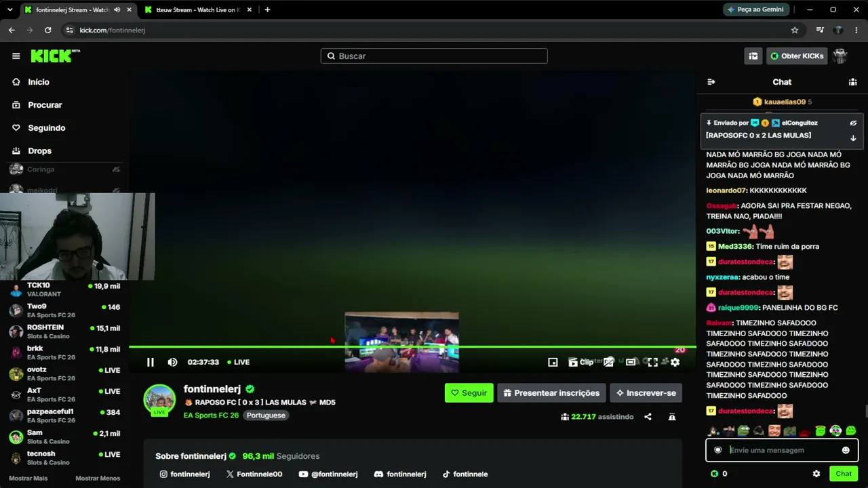Focus the chat message input field

coord(782,450)
